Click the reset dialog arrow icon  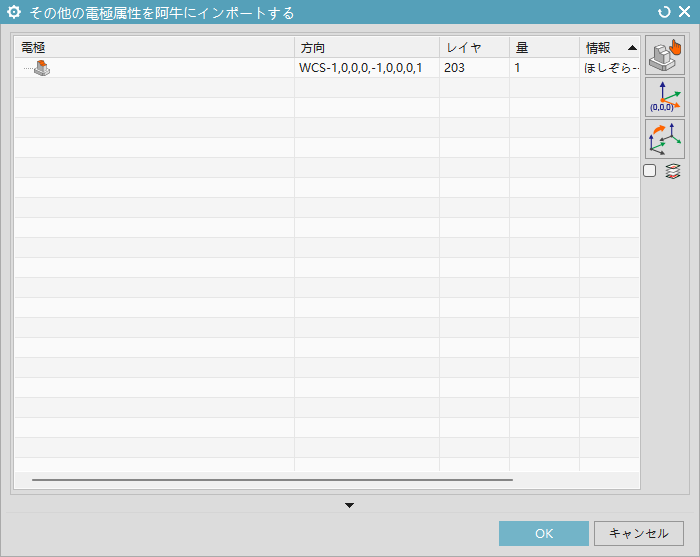coord(664,12)
